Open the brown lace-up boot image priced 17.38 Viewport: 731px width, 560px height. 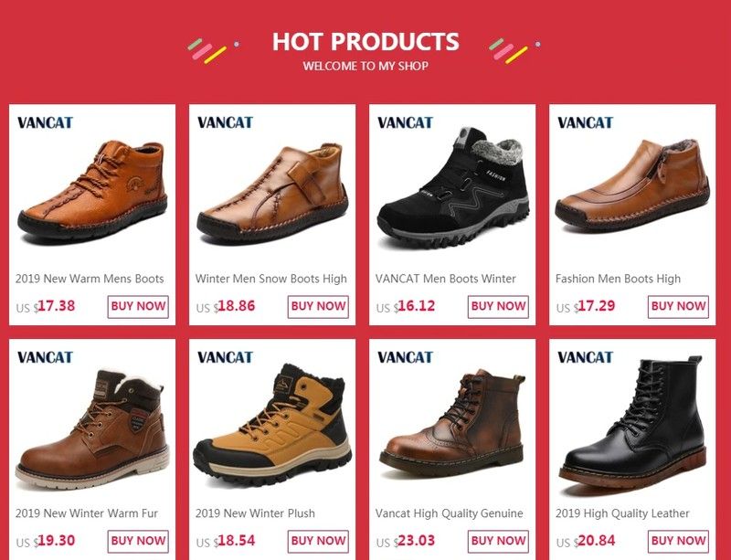[x=92, y=191]
